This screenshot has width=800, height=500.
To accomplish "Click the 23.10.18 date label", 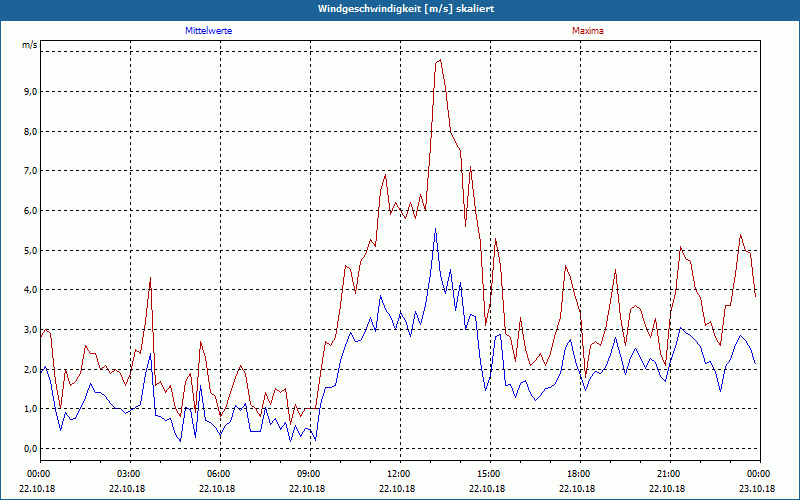I will (757, 489).
